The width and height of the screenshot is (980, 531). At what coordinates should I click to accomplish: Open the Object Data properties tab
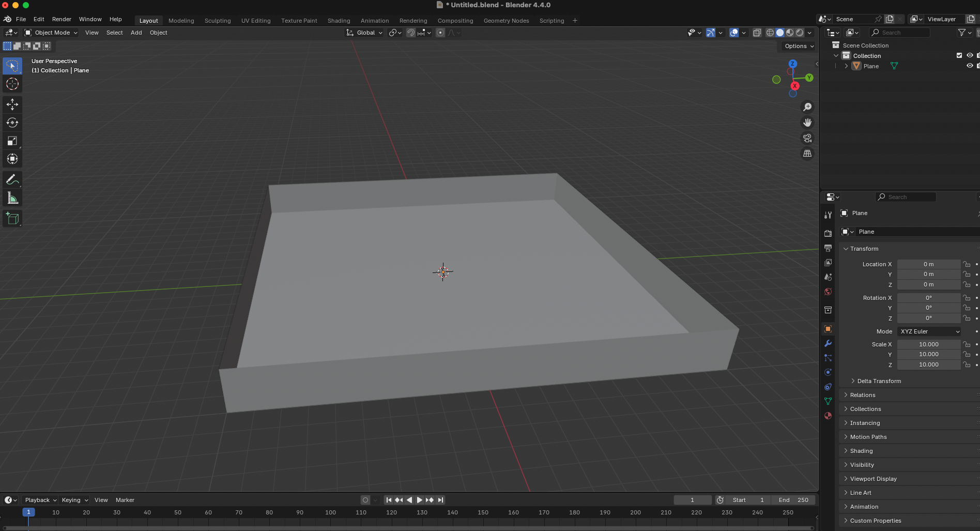[x=828, y=401]
